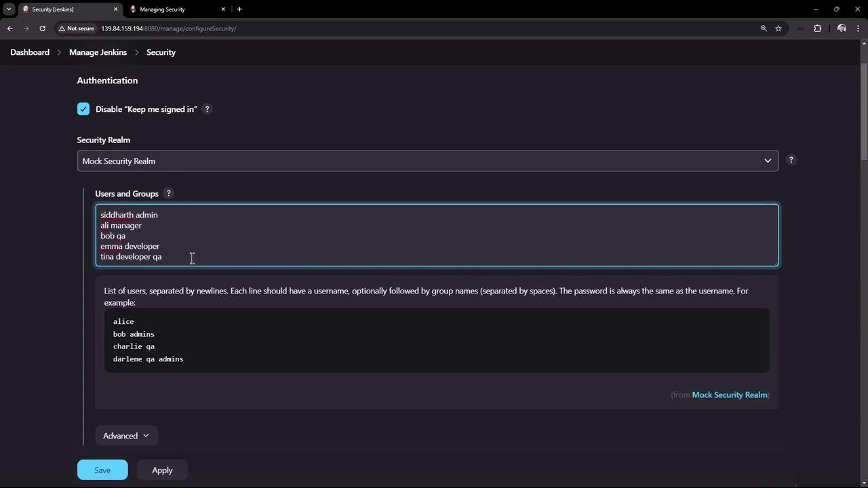
Task: Bookmark this page with the star icon
Action: (778, 28)
